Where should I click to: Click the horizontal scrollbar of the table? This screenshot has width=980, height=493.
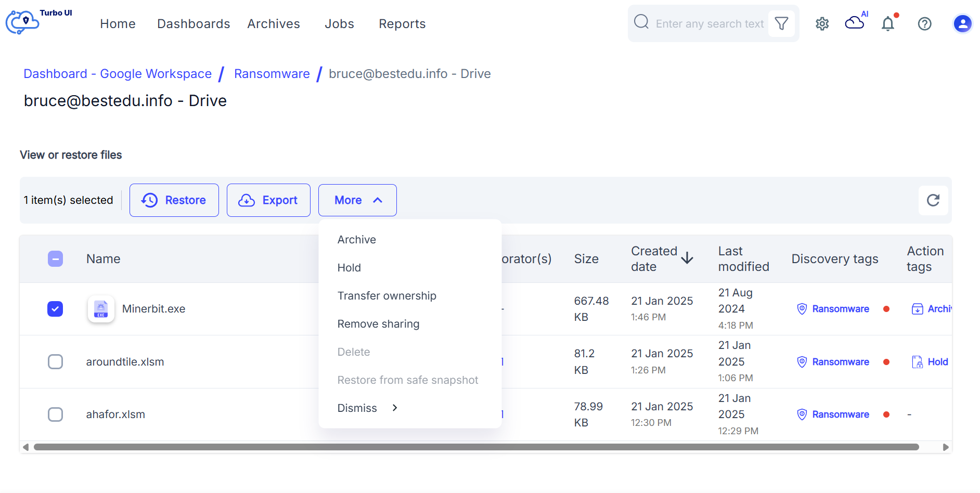point(476,447)
